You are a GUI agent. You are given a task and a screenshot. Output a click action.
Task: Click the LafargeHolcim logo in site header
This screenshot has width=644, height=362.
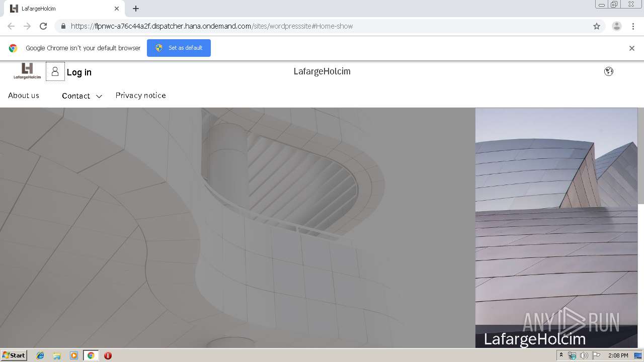coord(27,71)
